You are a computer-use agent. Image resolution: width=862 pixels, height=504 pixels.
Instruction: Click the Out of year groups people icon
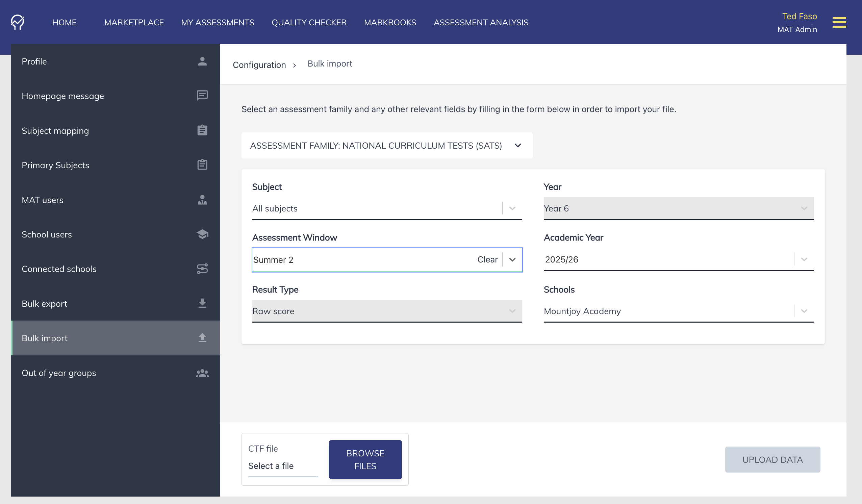tap(202, 373)
